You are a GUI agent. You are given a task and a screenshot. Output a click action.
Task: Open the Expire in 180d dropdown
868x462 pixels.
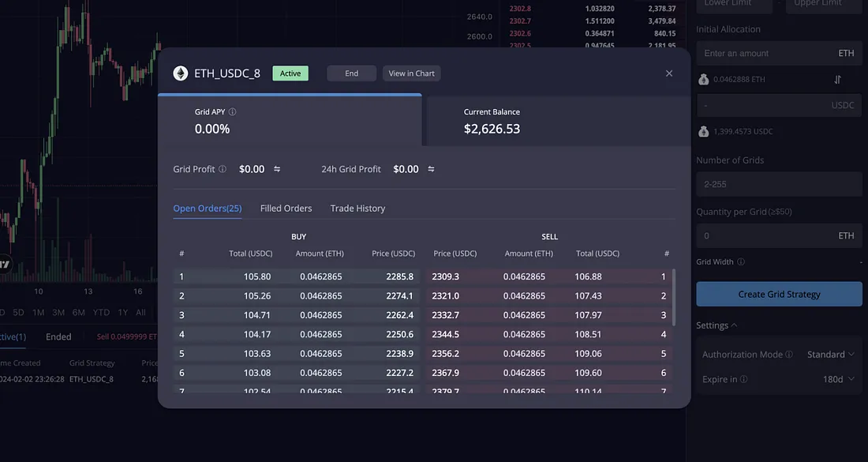point(839,379)
